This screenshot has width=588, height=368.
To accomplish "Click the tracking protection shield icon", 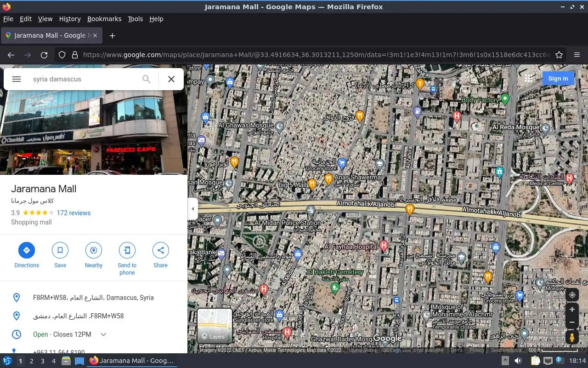I will pyautogui.click(x=62, y=55).
